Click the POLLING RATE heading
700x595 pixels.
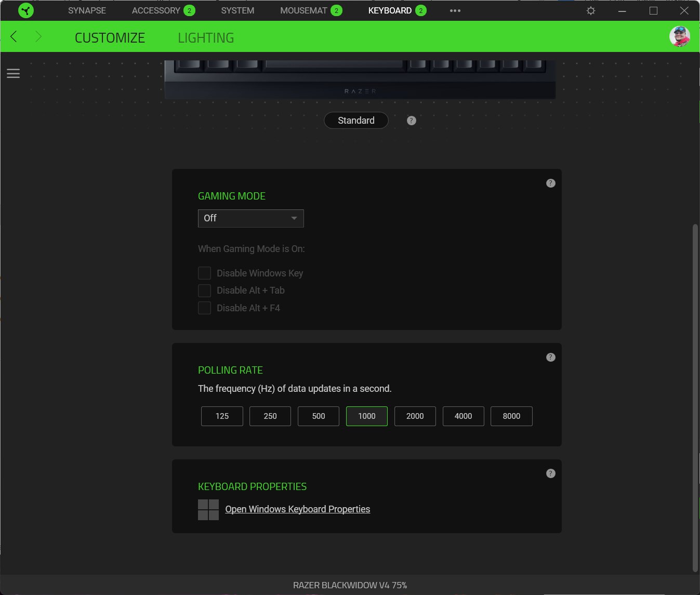(x=230, y=371)
